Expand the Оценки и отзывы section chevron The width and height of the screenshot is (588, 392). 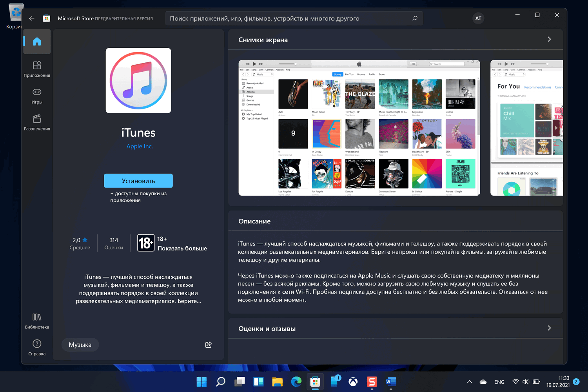point(549,328)
